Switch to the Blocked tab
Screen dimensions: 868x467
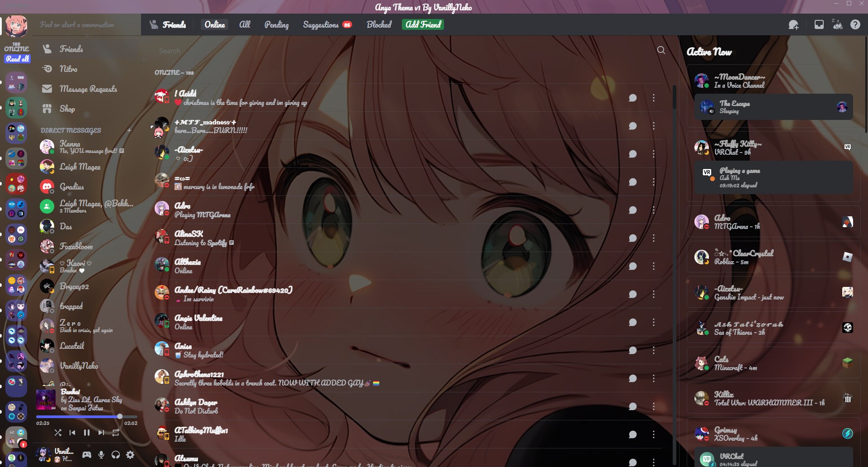point(378,25)
